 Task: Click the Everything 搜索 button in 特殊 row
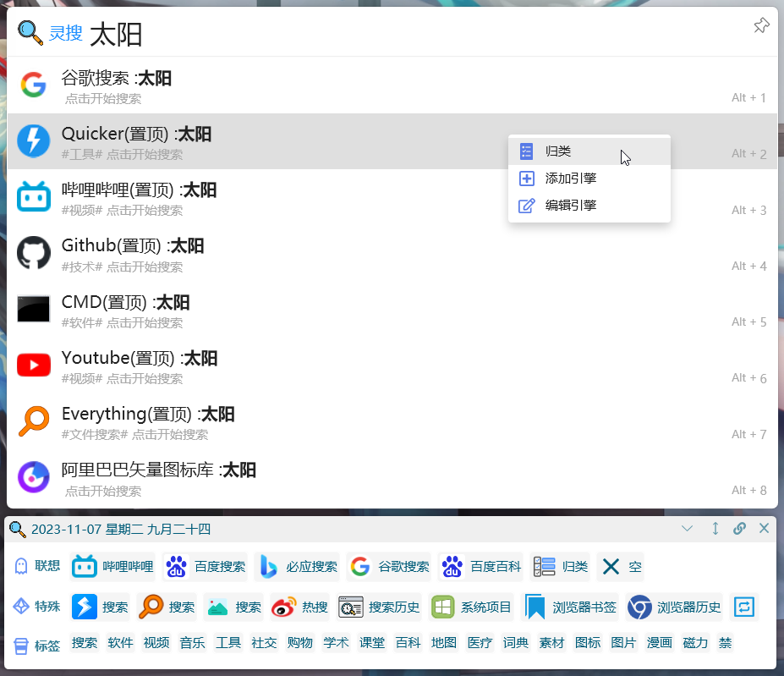click(167, 607)
